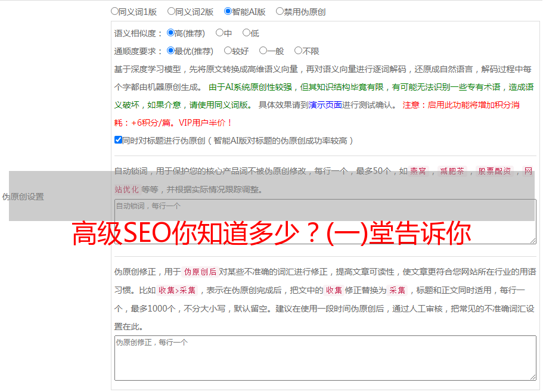Click the 语义相似度 label
This screenshot has width=543, height=392.
click(x=138, y=33)
